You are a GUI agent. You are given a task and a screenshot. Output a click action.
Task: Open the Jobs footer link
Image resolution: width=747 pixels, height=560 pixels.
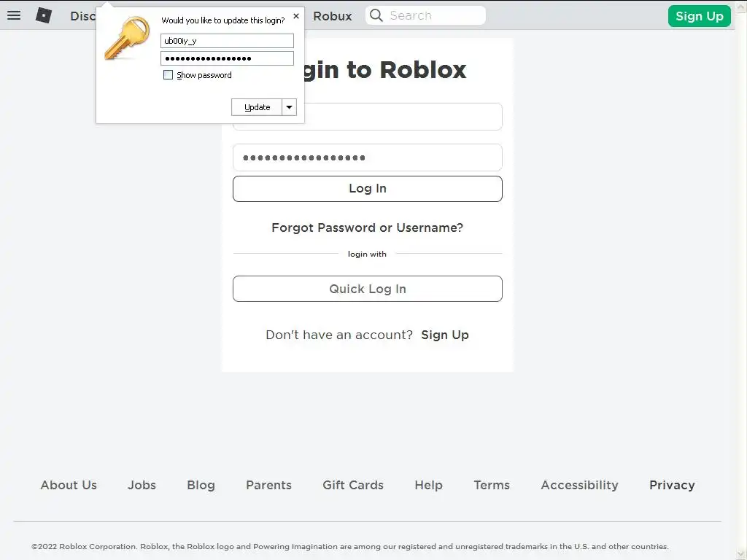[x=142, y=485]
